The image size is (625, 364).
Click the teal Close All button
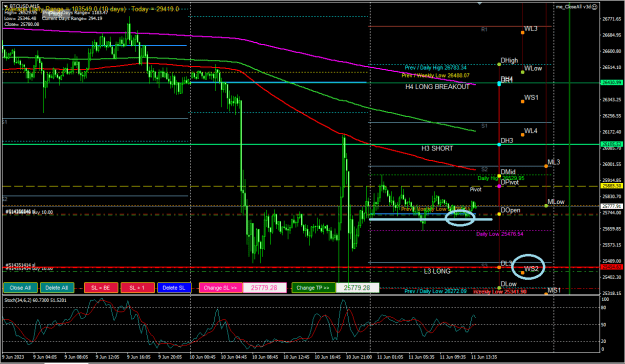click(20, 287)
